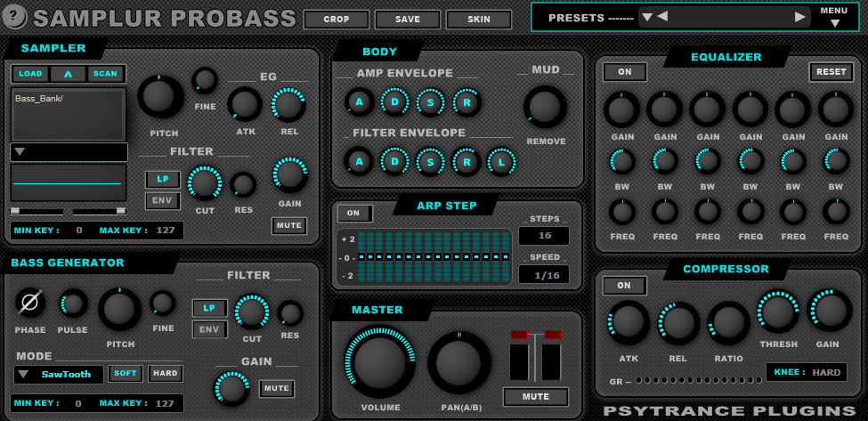This screenshot has height=421, width=868.
Task: Open the MENU dropdown
Action: point(834,18)
